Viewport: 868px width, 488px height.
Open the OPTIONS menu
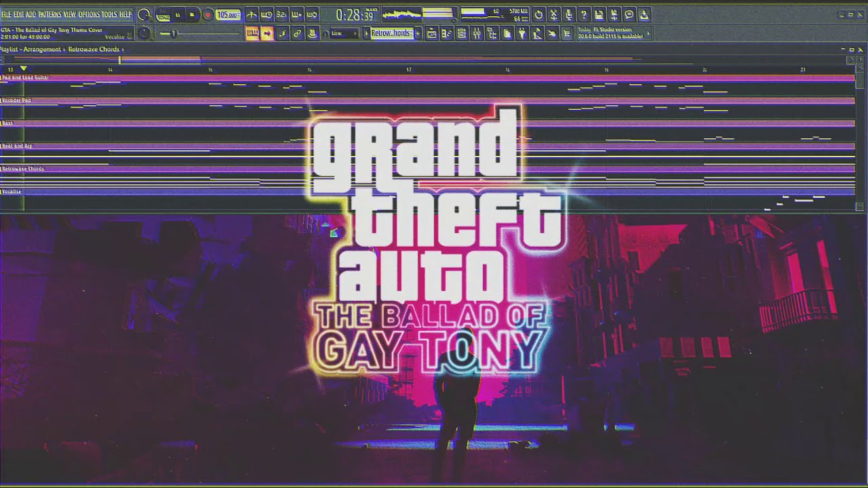point(89,14)
